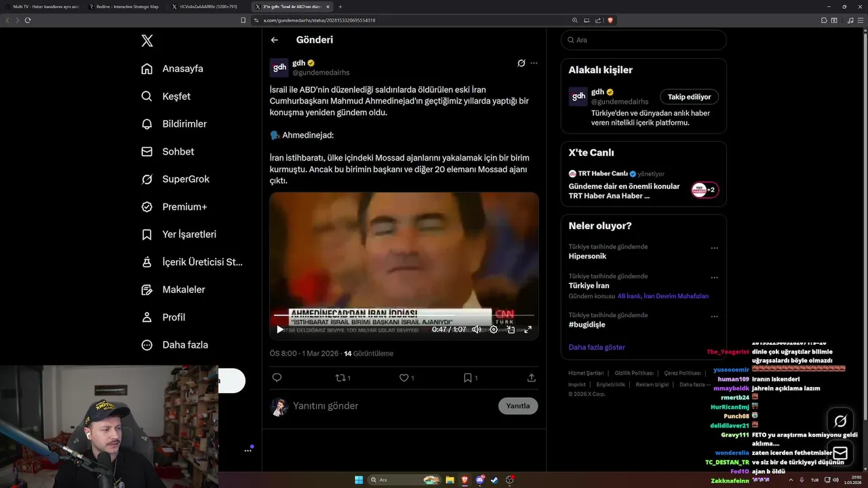Viewport: 868px width, 488px height.
Task: Go to Keşfet explore page
Action: point(165,96)
